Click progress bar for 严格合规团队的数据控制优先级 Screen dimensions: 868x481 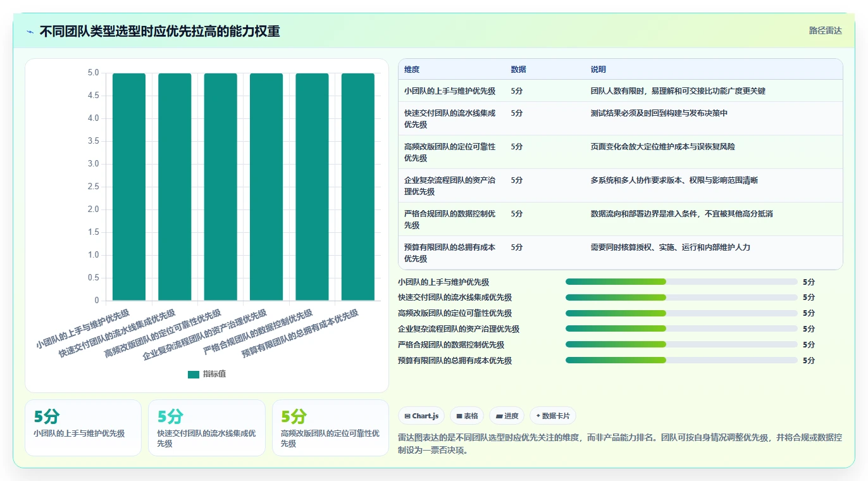[x=681, y=345]
